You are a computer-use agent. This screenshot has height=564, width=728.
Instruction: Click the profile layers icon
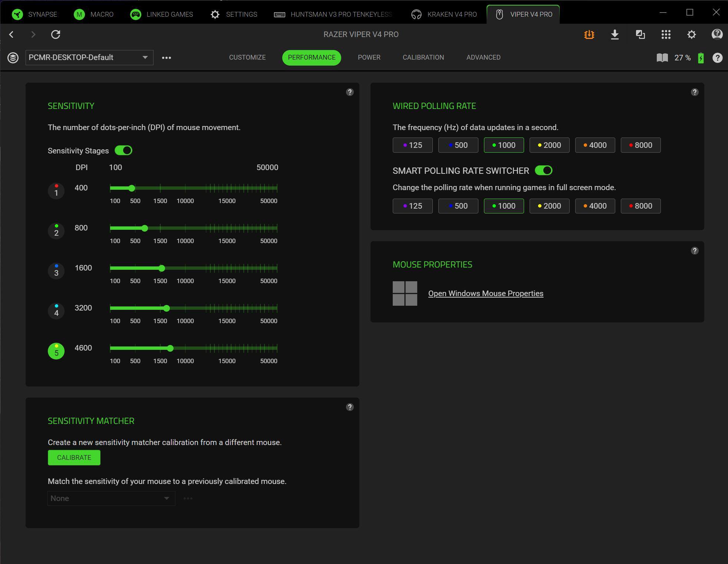click(13, 58)
